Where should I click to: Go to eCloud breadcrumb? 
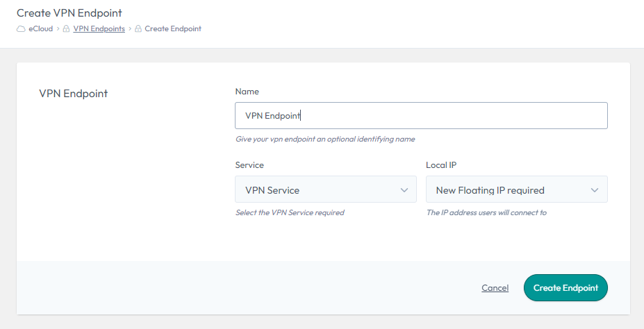41,28
